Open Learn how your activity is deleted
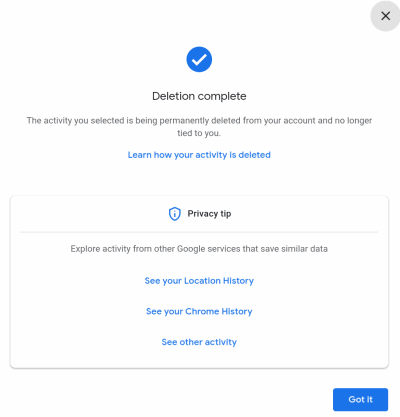Viewport: 400px width, 417px height. click(199, 155)
